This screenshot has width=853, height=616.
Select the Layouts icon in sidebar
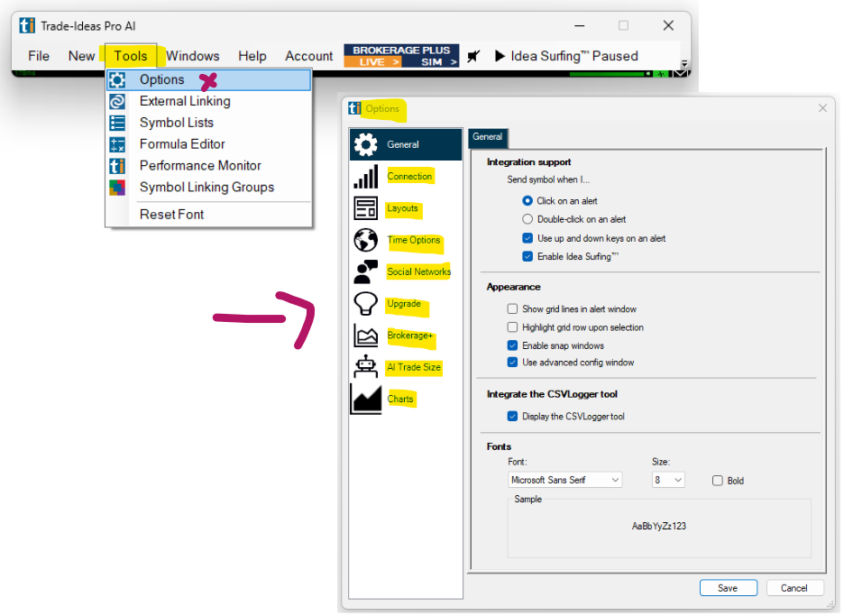[x=366, y=208]
